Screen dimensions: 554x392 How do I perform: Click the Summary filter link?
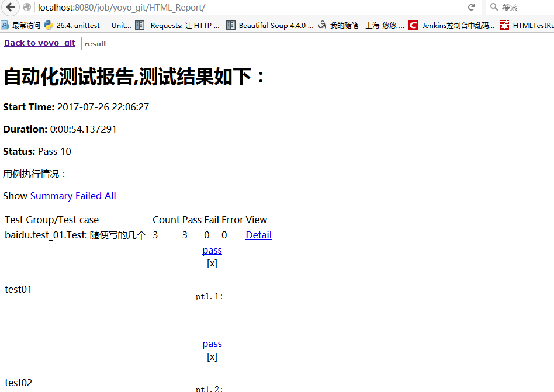[x=51, y=196]
